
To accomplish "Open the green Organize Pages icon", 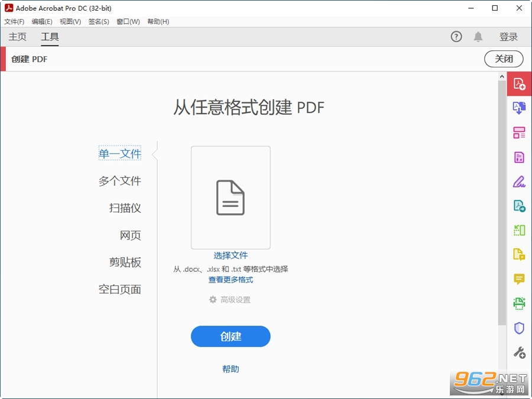I will click(x=519, y=230).
